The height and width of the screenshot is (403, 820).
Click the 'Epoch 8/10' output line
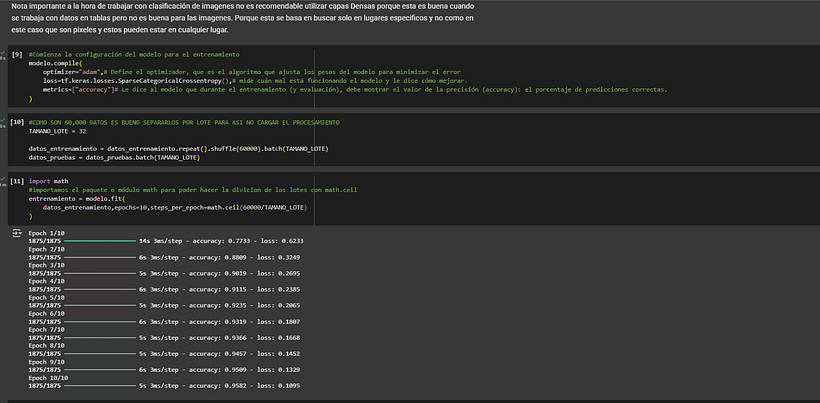[47, 346]
